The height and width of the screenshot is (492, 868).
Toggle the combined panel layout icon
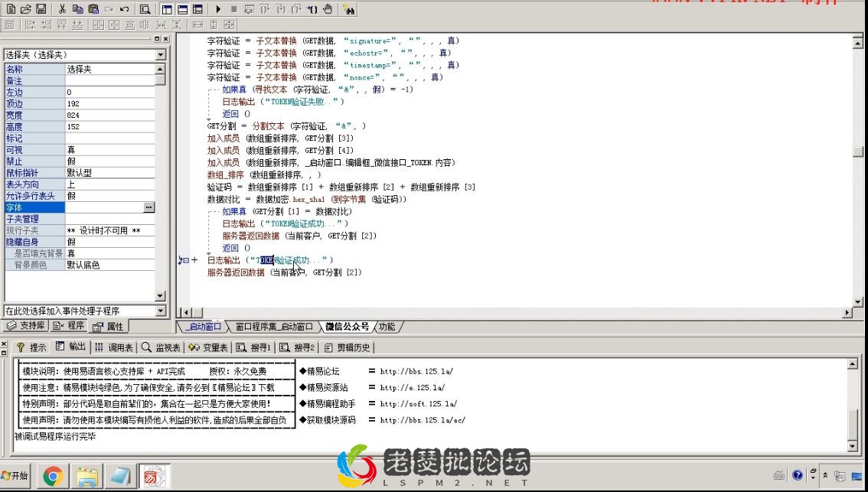pos(197,9)
